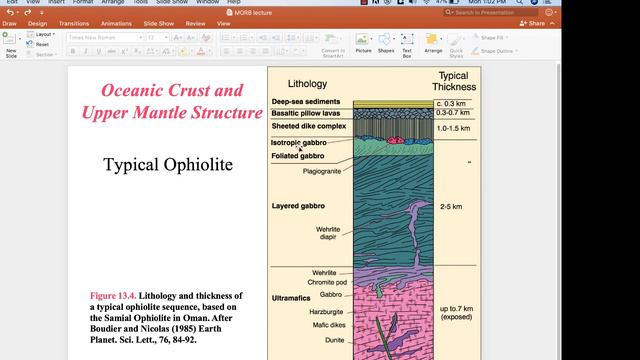
Task: Toggle Superscript formatting
Action: [x=124, y=51]
